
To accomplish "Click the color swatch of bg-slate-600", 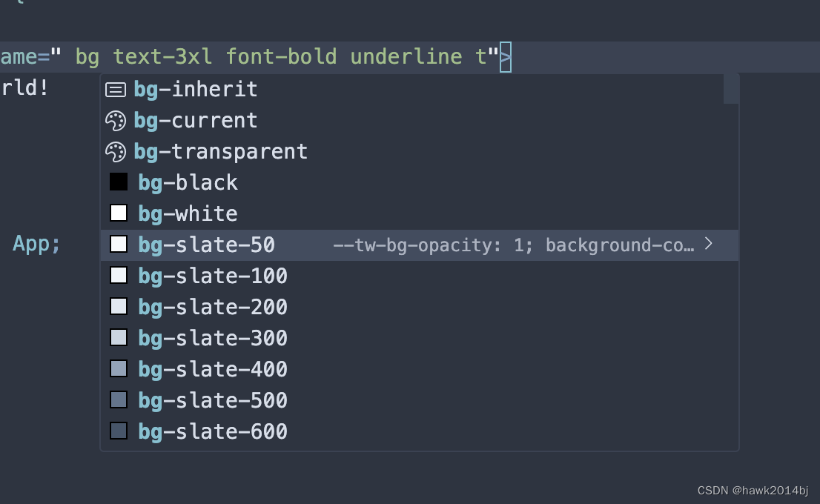I will click(x=119, y=431).
